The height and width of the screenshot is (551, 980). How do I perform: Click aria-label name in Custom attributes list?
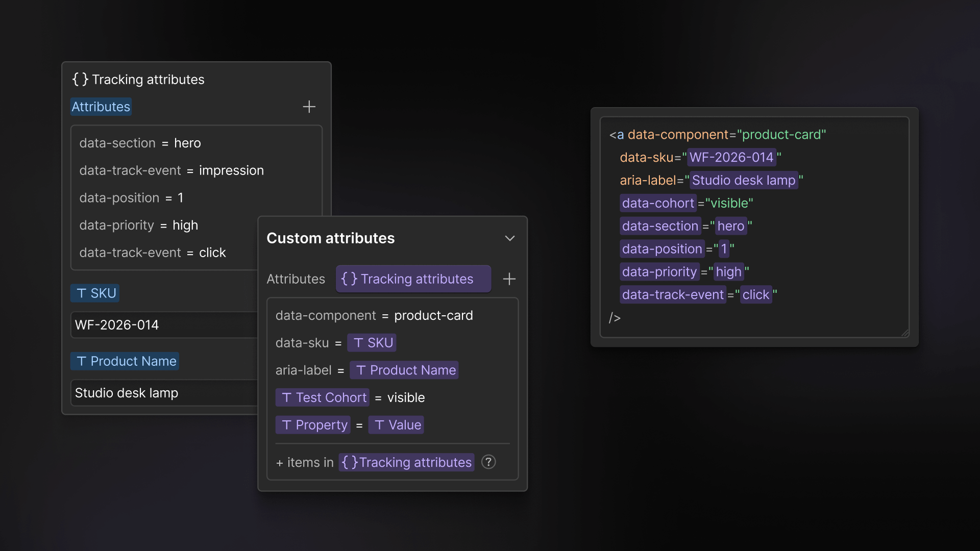coord(304,370)
